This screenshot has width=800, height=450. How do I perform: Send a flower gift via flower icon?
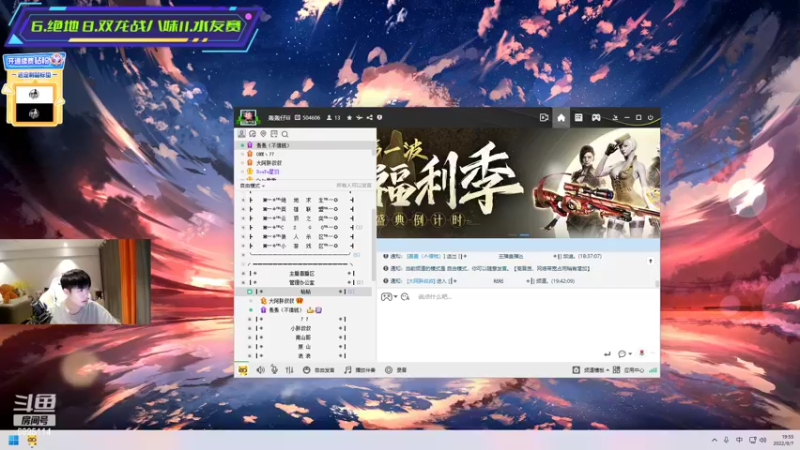pos(642,353)
